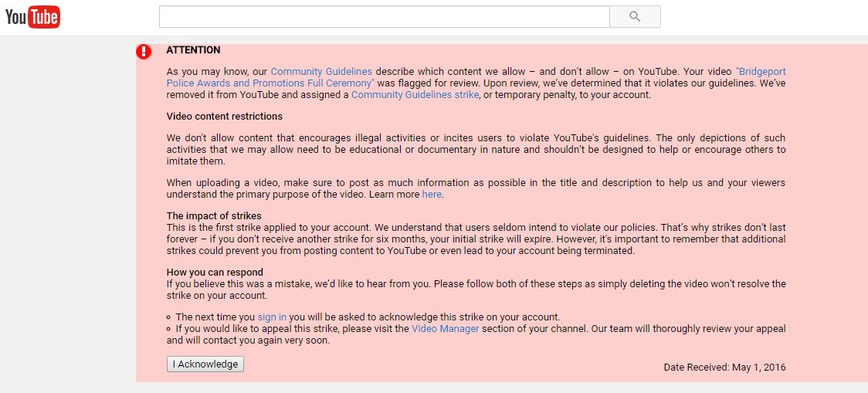Open the first Community Guidelines link
Screen dimensions: 868x393
321,71
